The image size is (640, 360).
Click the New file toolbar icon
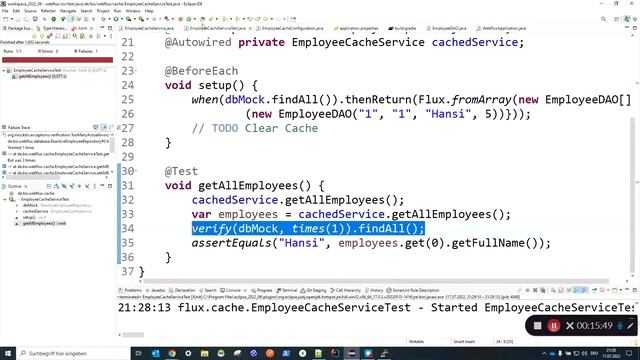pos(5,19)
